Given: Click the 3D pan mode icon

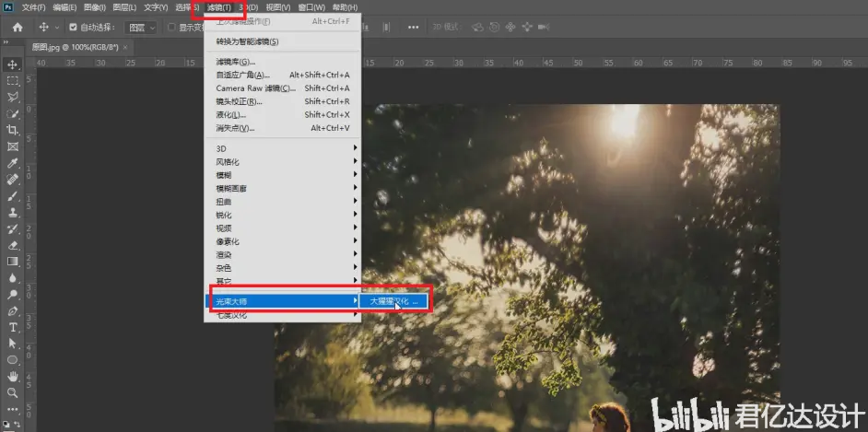Looking at the screenshot, I should coord(510,27).
